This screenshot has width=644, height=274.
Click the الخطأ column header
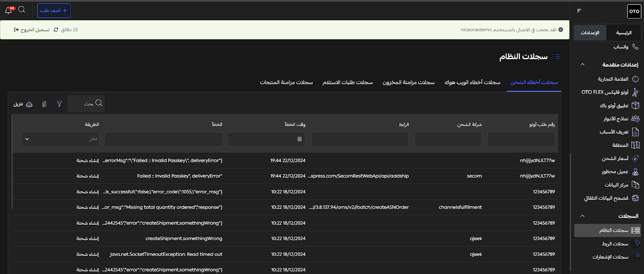point(217,125)
